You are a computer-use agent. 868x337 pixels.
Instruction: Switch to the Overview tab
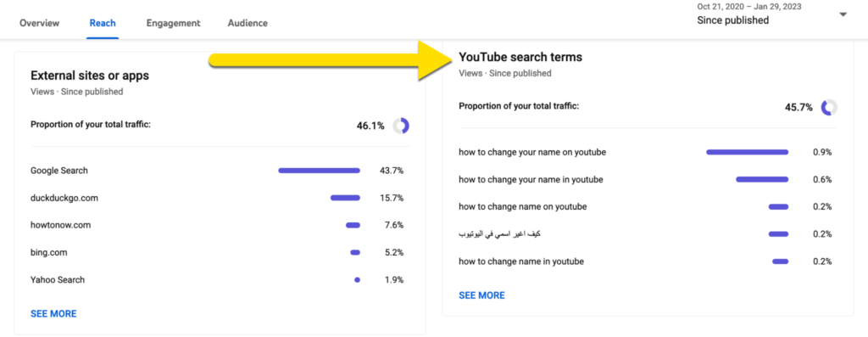point(39,23)
